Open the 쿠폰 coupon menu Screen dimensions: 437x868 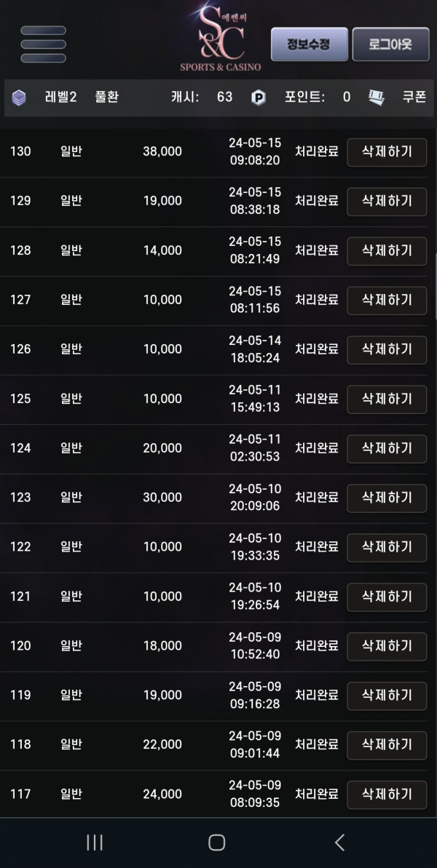pos(414,97)
